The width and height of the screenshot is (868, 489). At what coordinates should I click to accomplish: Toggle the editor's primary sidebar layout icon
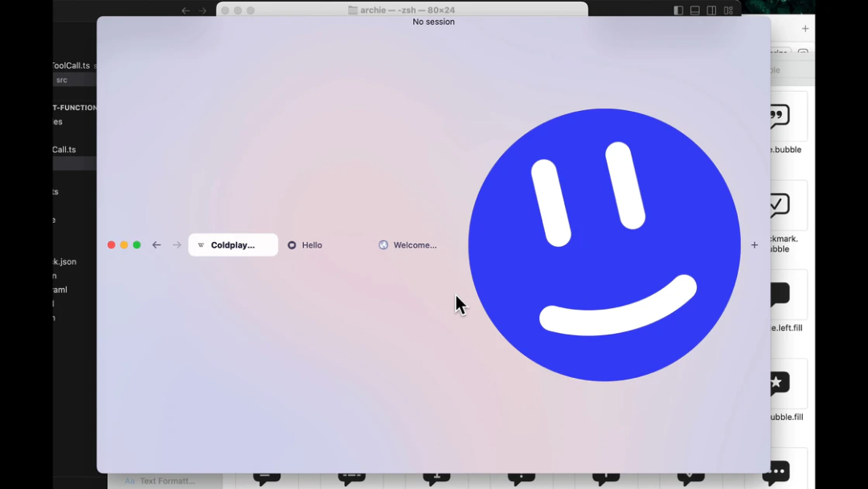(x=678, y=10)
